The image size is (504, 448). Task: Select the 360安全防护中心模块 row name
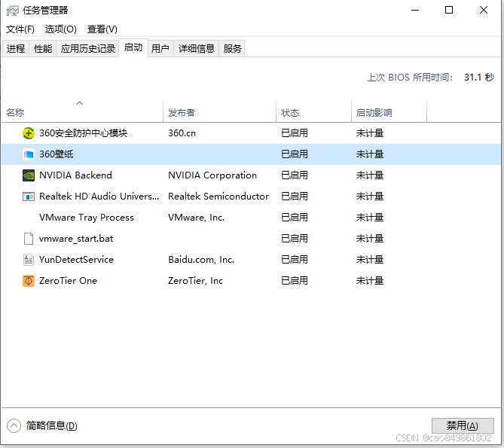84,133
